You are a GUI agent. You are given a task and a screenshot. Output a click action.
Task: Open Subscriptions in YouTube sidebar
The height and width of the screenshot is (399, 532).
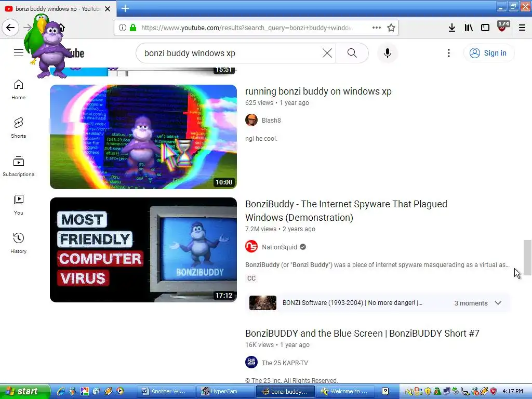18,166
